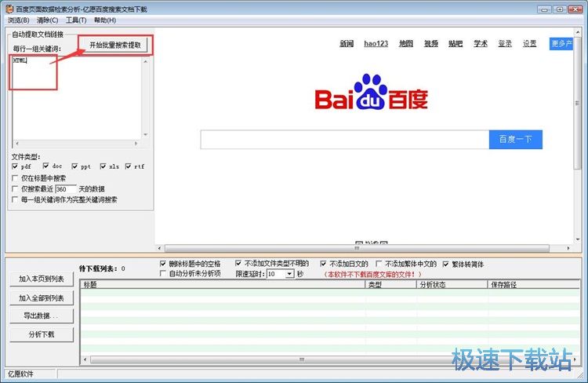
Task: Click the 更多产品 blue button
Action: 561,43
